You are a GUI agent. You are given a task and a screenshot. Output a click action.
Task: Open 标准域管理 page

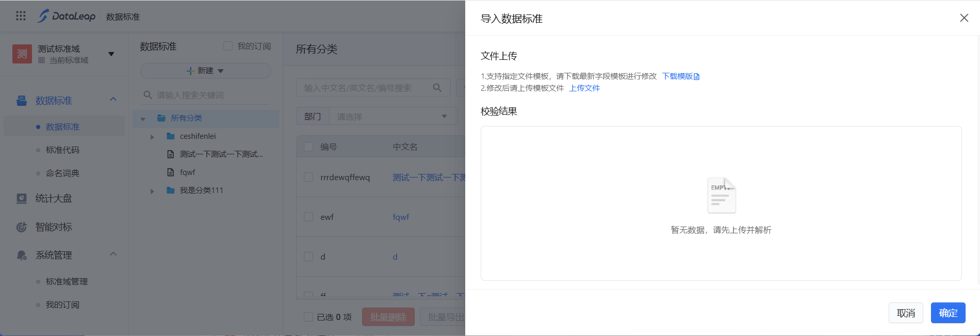pyautogui.click(x=67, y=281)
